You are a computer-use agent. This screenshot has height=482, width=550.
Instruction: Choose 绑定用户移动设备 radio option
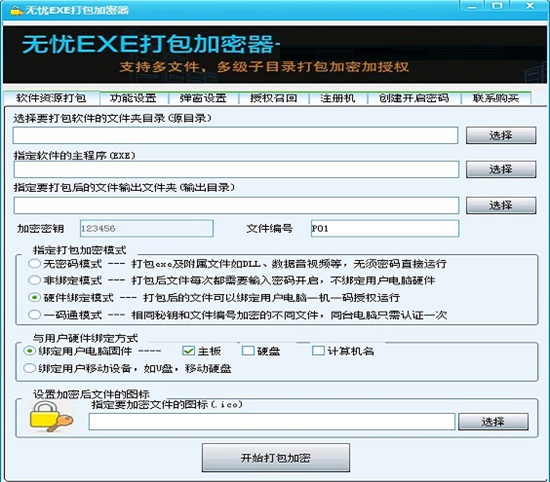pos(29,368)
